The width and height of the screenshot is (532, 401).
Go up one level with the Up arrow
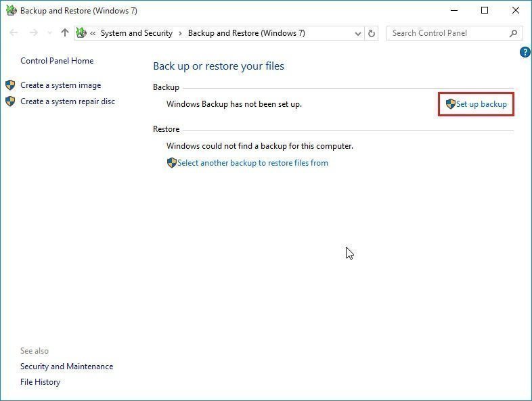click(65, 32)
